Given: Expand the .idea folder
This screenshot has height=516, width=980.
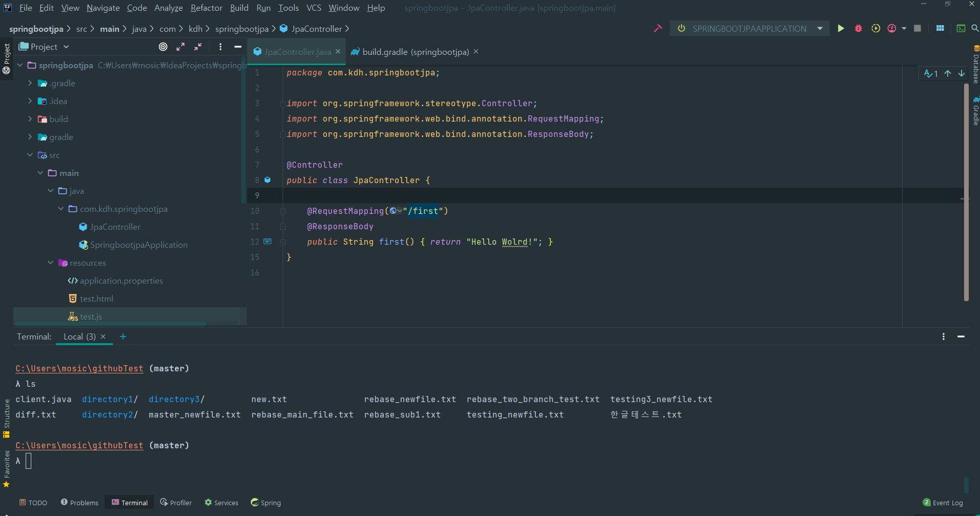Looking at the screenshot, I should point(30,101).
